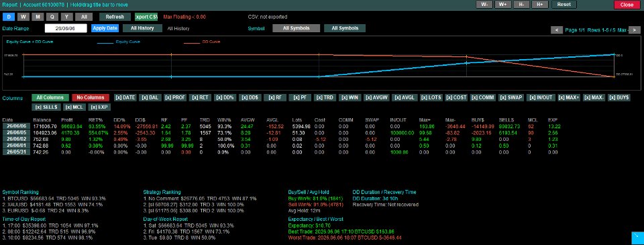644x245 pixels.
Task: Decrease panel width with W- button
Action: coord(484,5)
